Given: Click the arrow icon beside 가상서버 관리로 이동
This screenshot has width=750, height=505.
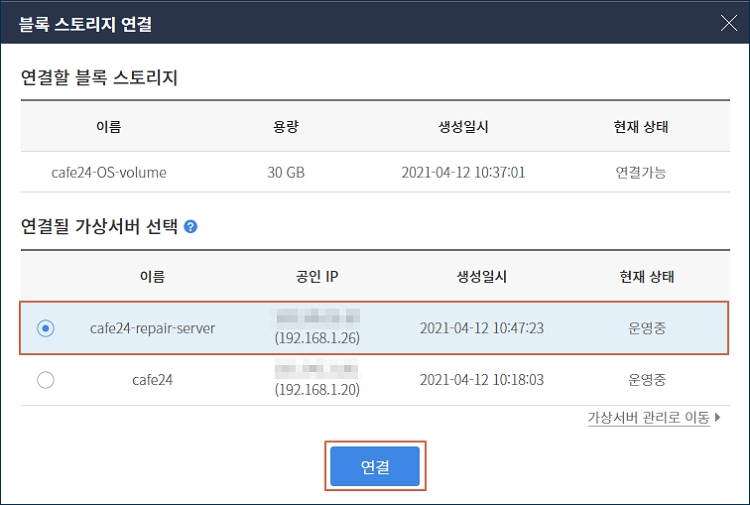Looking at the screenshot, I should coord(717,417).
